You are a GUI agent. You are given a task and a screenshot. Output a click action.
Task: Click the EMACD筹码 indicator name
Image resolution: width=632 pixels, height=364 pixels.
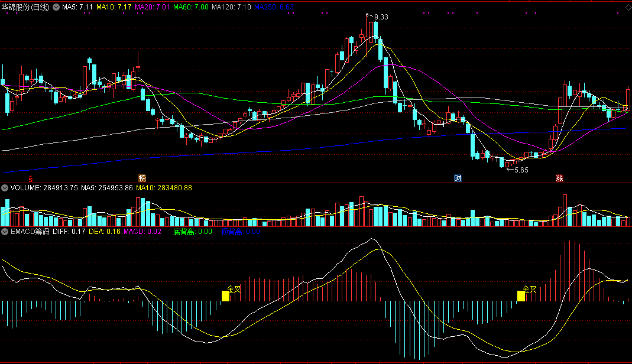30,232
